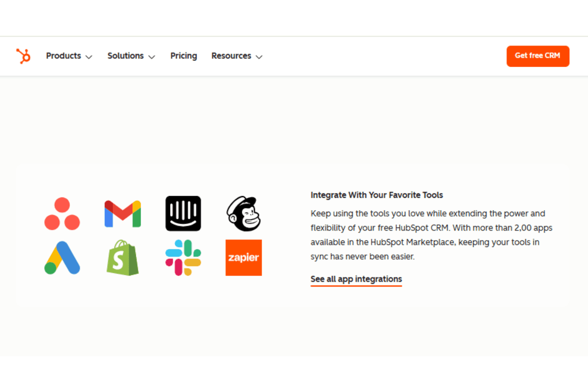588x392 pixels.
Task: Expand the Solutions dropdown chevron
Action: (x=152, y=57)
